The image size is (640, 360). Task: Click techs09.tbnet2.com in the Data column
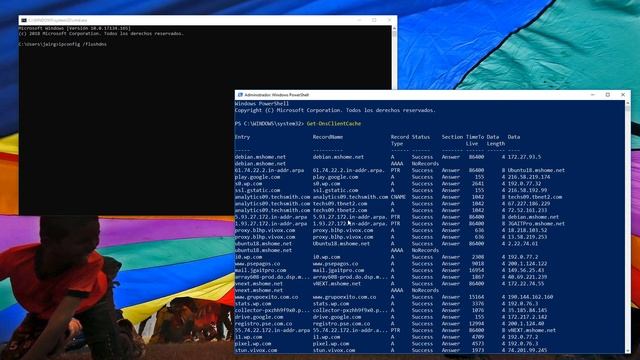click(x=535, y=197)
